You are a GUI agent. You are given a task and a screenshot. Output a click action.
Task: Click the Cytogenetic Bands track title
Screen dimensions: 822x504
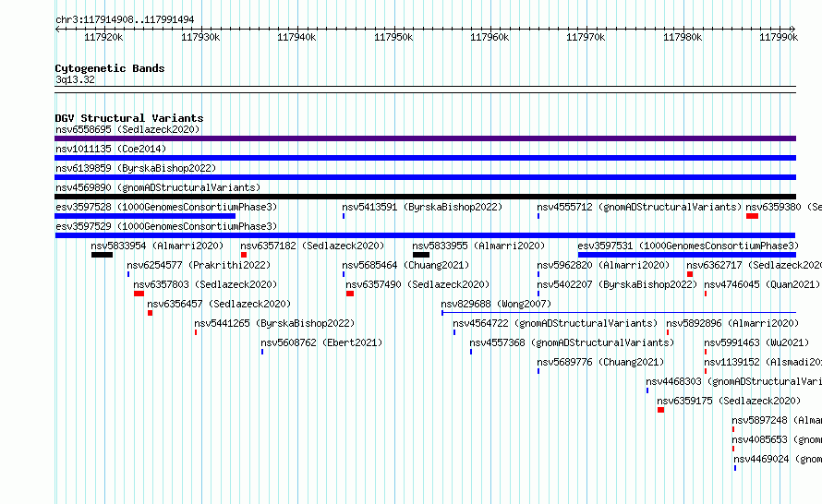110,68
